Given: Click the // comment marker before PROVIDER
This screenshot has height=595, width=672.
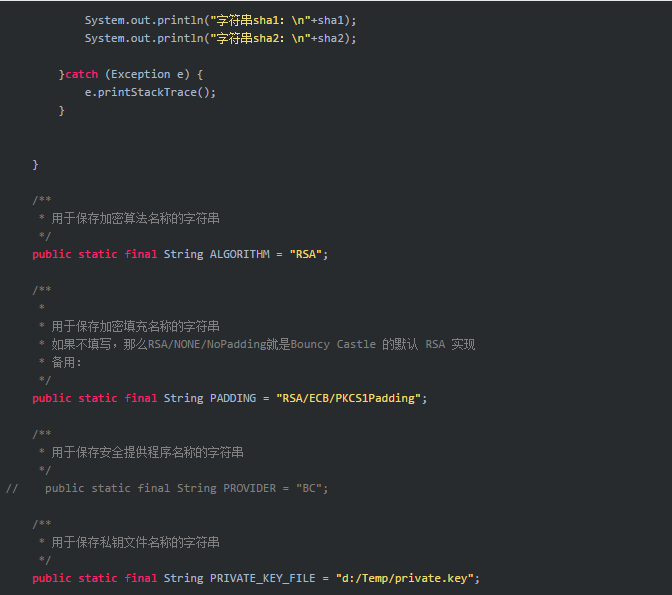Looking at the screenshot, I should coord(12,489).
